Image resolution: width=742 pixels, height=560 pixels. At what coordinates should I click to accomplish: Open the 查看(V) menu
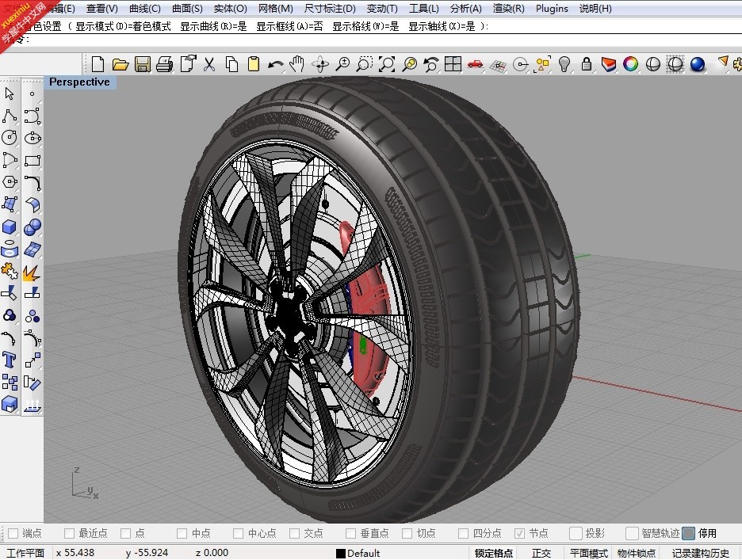pyautogui.click(x=101, y=9)
